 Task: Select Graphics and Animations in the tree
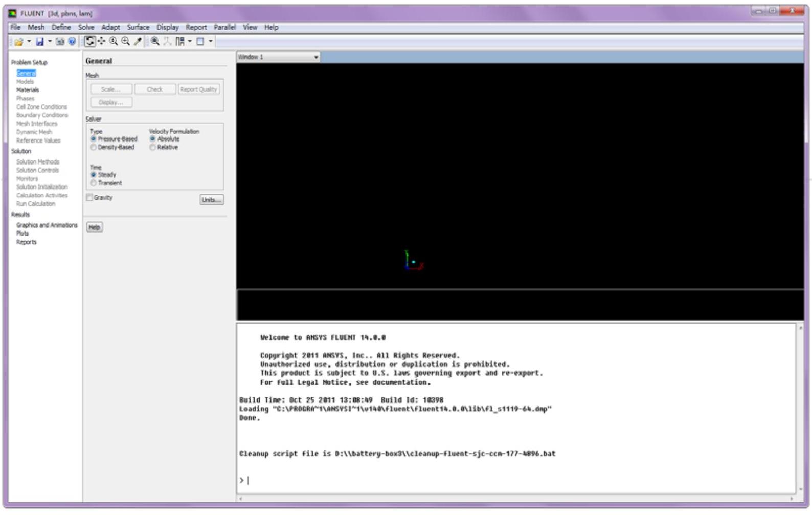tap(47, 225)
